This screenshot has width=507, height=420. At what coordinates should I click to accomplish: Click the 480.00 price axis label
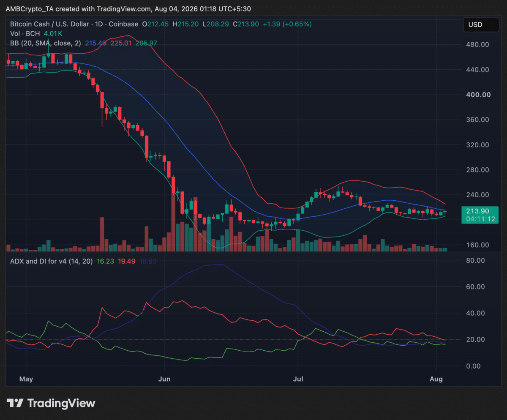tap(478, 44)
